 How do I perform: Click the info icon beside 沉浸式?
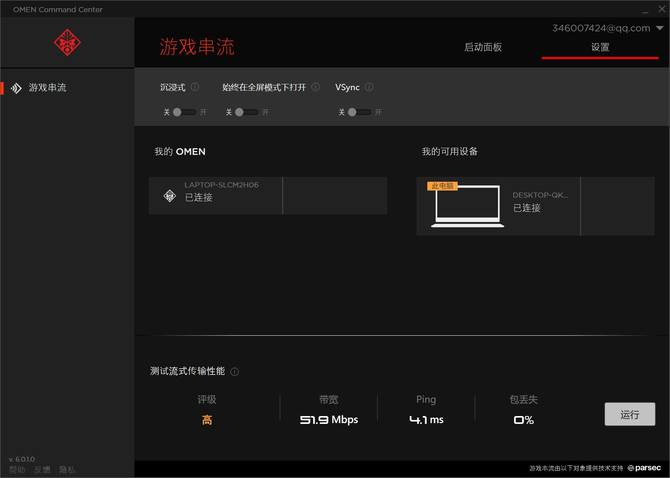coord(195,87)
